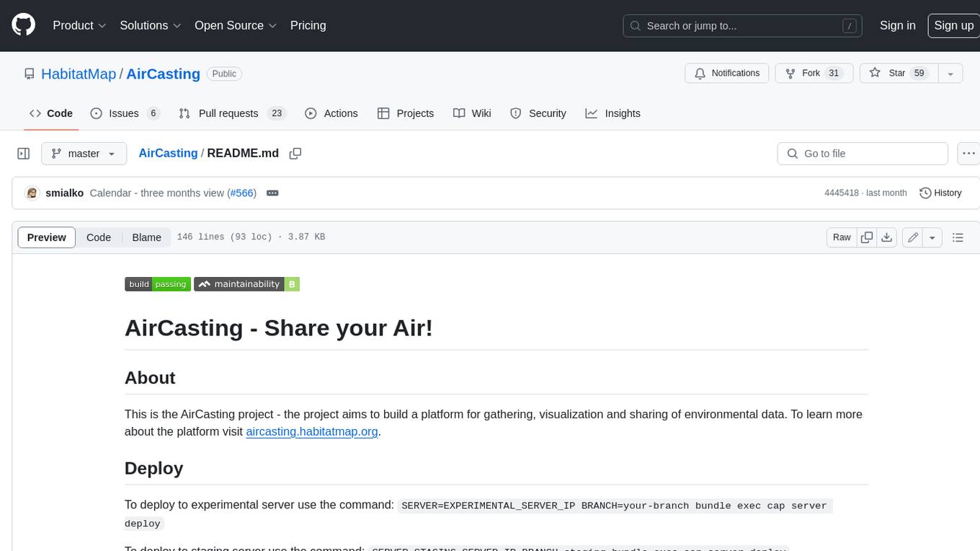
Task: Edit this file with the pencil icon
Action: (x=913, y=237)
